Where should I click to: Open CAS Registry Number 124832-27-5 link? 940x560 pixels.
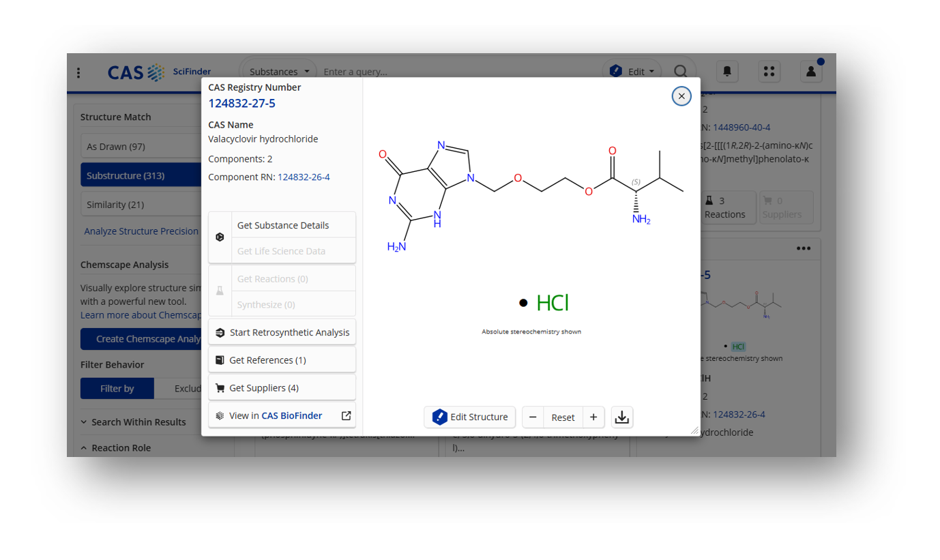coord(241,103)
